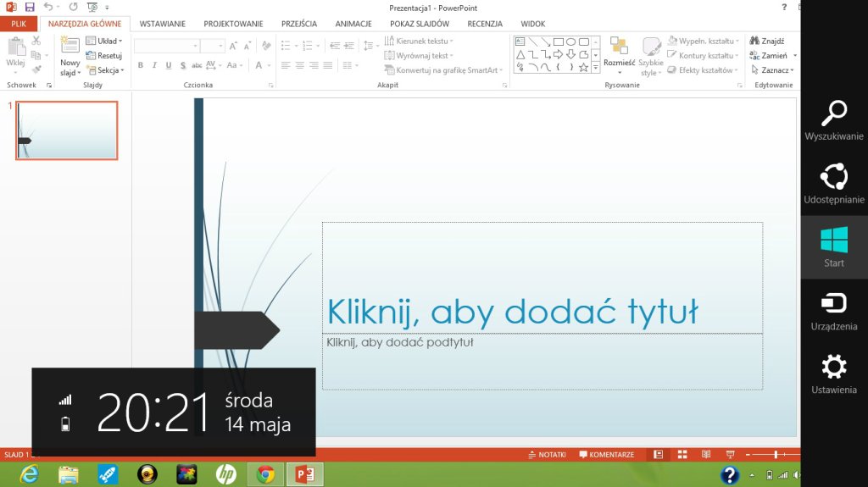Open the Układ layout dropdown

(x=104, y=41)
